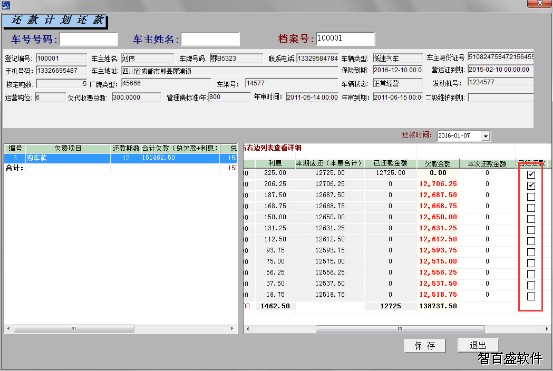Click right table scrollbar right arrow

(547, 329)
